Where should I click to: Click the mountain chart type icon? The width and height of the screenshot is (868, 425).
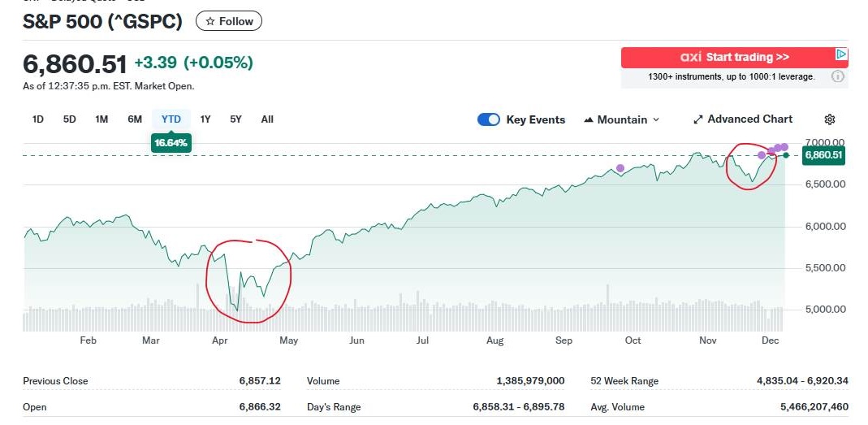(x=589, y=119)
